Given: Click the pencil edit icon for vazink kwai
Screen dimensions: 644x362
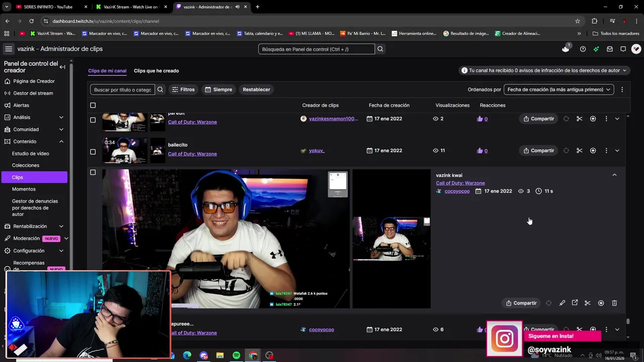Looking at the screenshot, I should [x=562, y=303].
